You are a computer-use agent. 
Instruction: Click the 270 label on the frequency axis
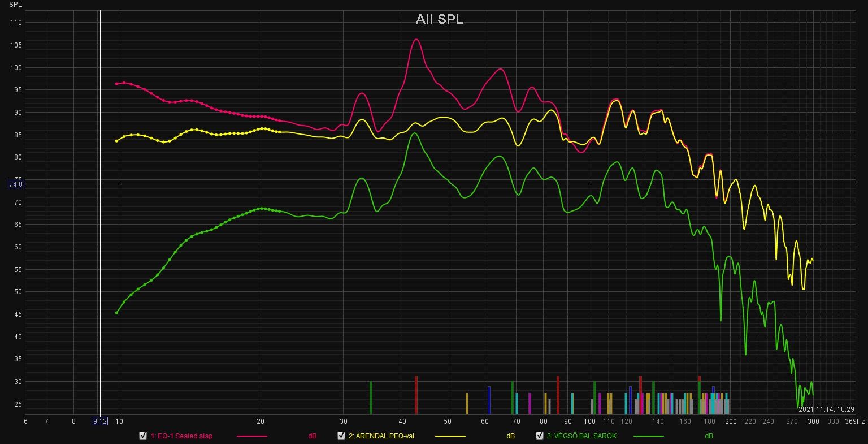click(x=792, y=421)
